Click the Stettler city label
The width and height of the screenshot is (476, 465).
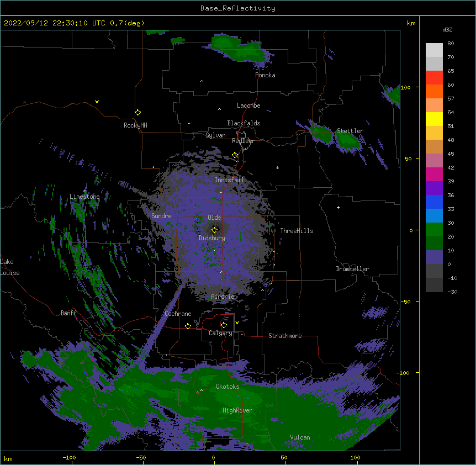pyautogui.click(x=350, y=131)
